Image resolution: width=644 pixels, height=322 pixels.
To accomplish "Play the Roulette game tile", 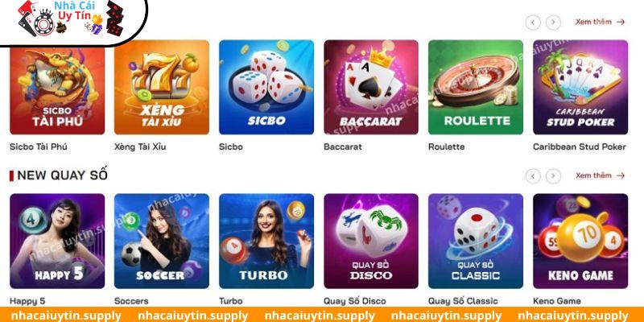I will coord(476,87).
